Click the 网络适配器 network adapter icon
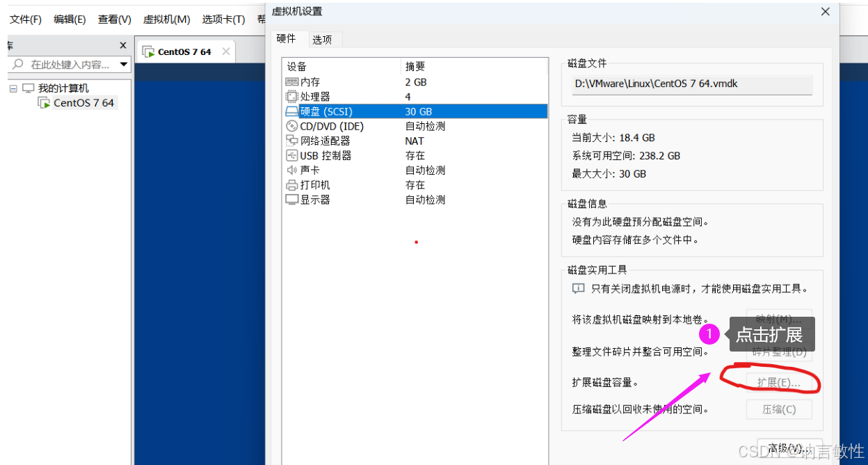 click(292, 141)
